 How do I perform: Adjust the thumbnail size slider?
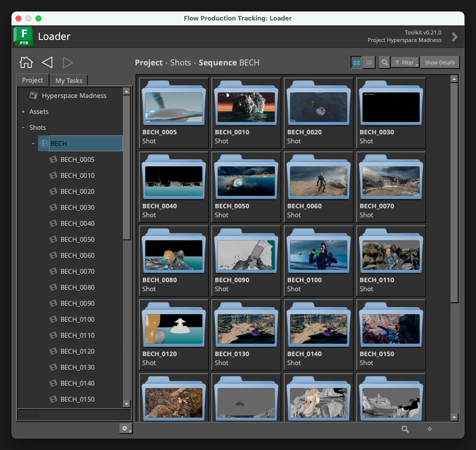point(430,429)
